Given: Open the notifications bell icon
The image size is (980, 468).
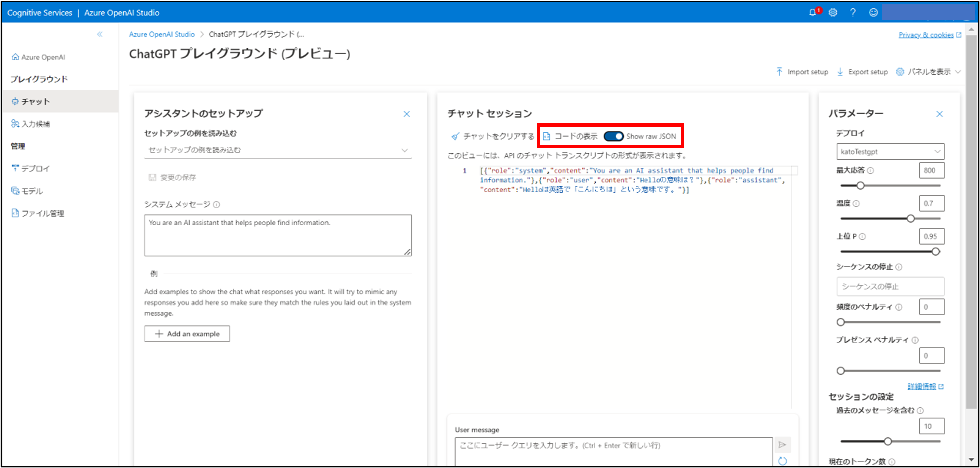Looking at the screenshot, I should point(813,13).
